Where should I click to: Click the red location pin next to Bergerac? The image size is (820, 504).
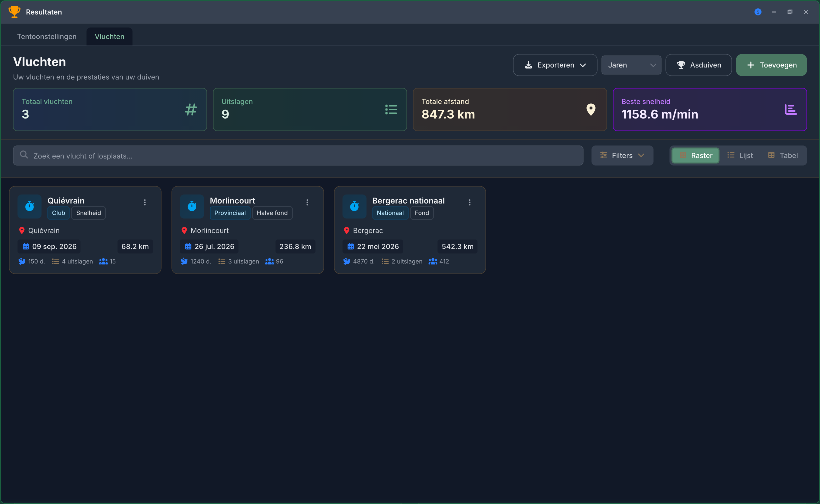(x=346, y=230)
